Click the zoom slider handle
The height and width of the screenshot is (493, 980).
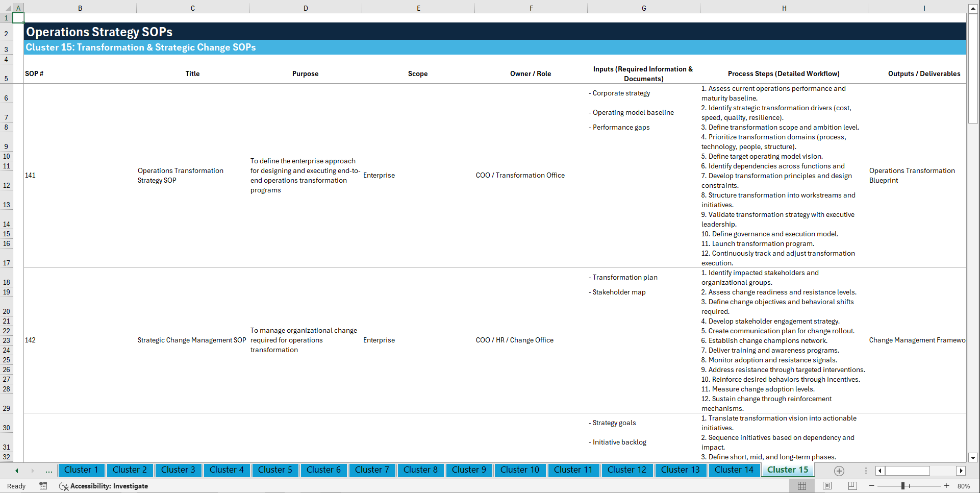(902, 486)
